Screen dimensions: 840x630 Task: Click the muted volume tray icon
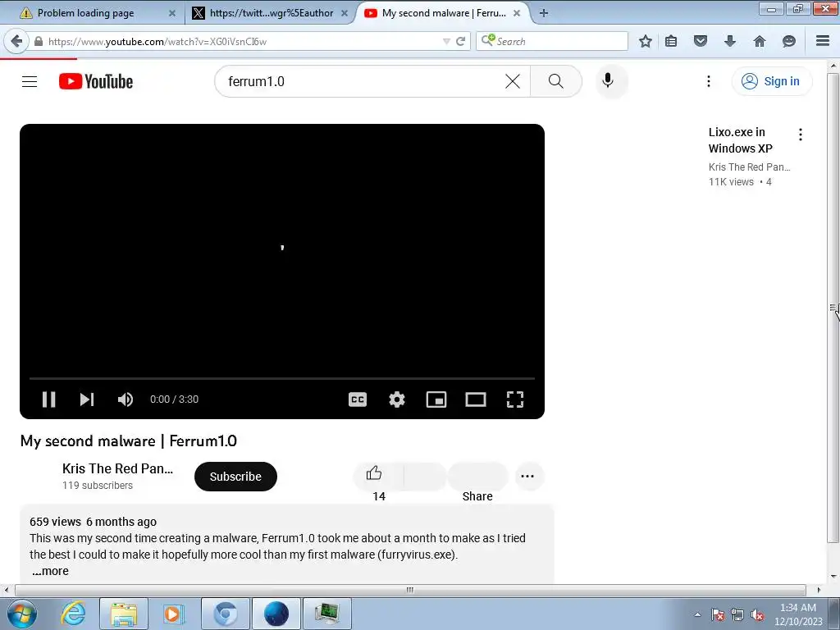757,615
